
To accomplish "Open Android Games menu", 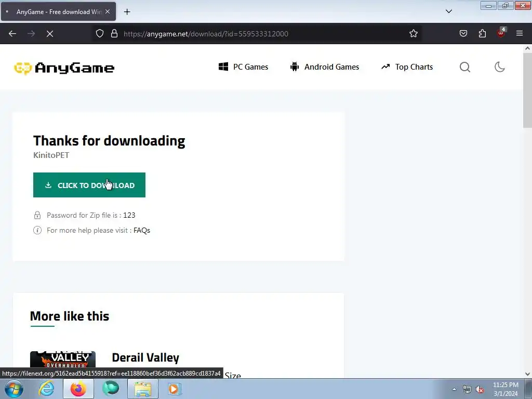I will (325, 67).
